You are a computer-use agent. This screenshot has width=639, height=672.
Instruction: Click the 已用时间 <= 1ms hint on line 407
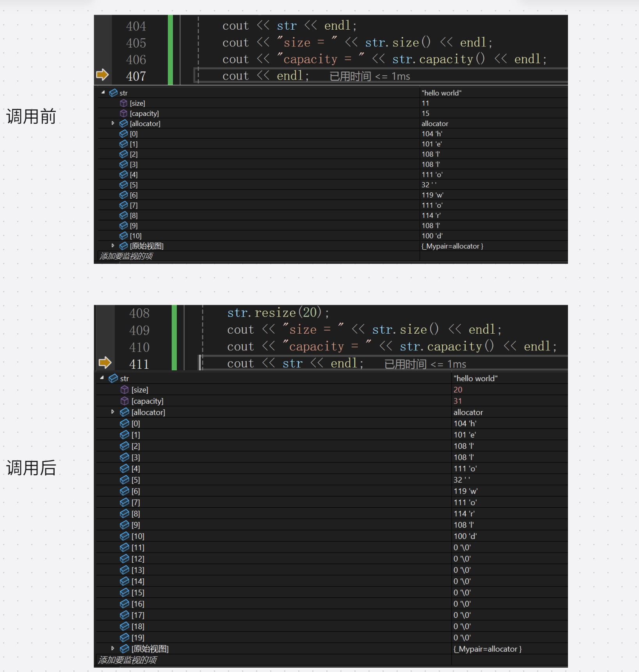[370, 76]
